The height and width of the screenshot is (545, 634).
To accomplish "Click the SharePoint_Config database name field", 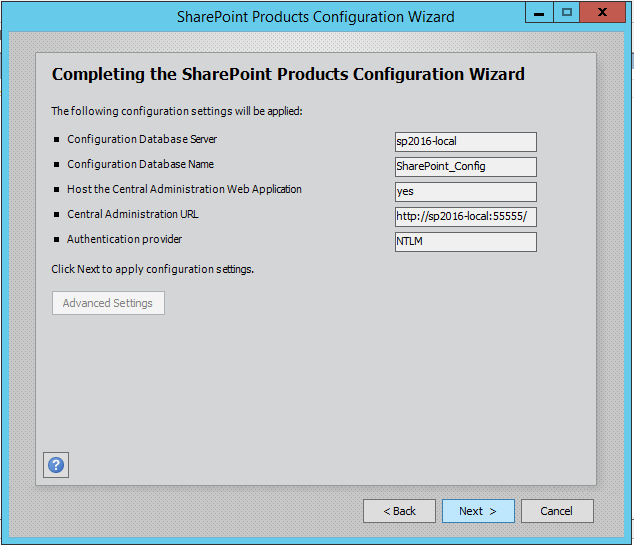I will pyautogui.click(x=466, y=167).
